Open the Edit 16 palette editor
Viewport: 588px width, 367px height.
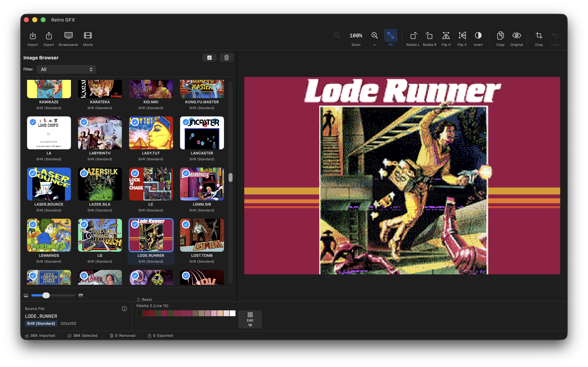click(x=250, y=319)
